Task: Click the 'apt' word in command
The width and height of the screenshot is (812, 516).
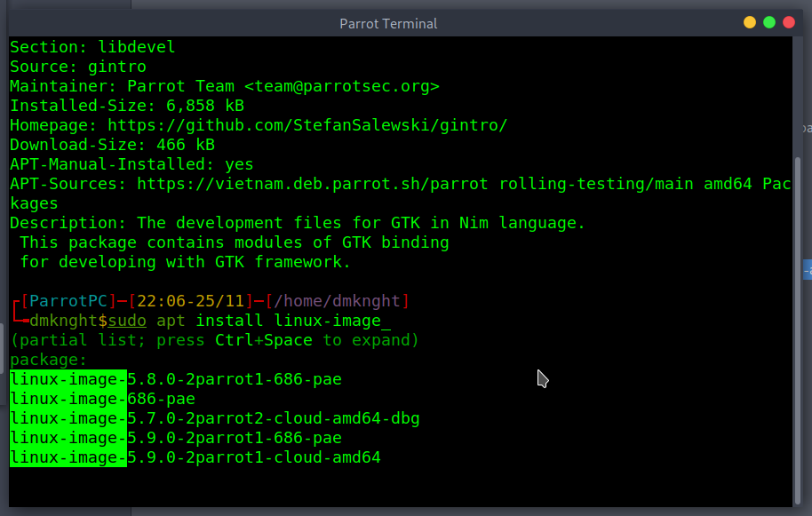Action: (171, 321)
